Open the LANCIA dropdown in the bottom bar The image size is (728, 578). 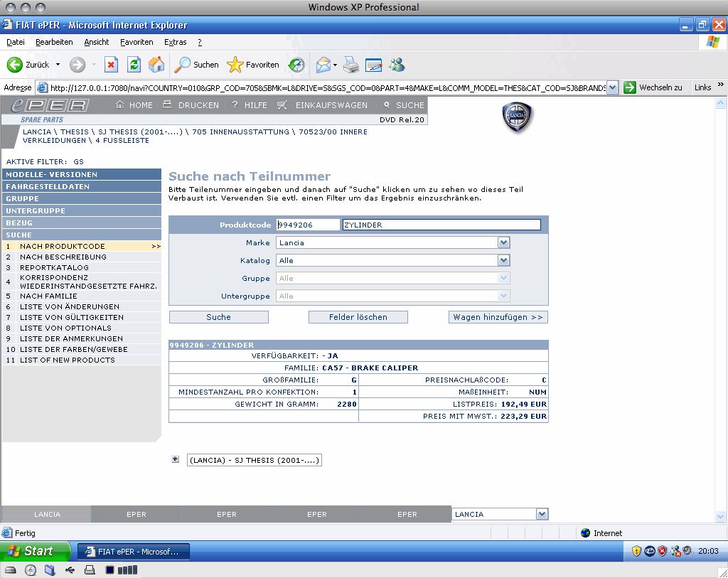[542, 515]
